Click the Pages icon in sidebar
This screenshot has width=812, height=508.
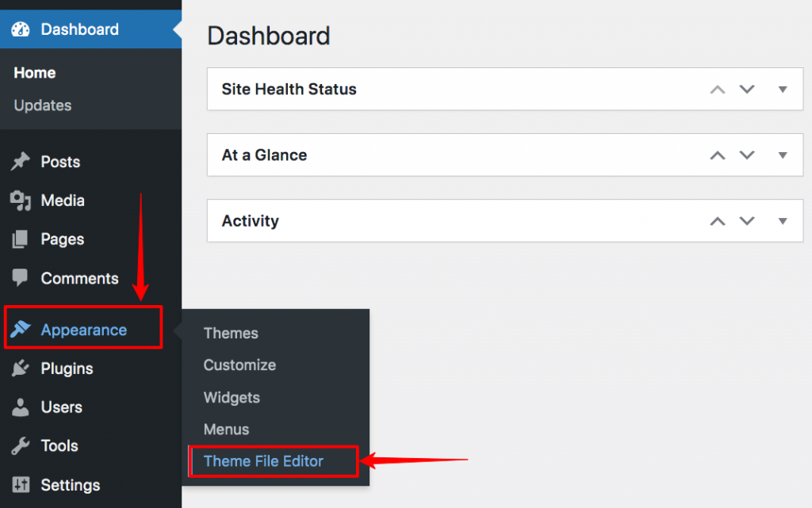point(20,239)
